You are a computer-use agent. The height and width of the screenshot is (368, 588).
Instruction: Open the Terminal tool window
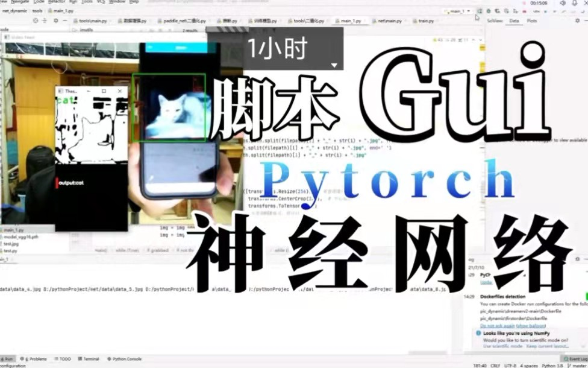[89, 359]
